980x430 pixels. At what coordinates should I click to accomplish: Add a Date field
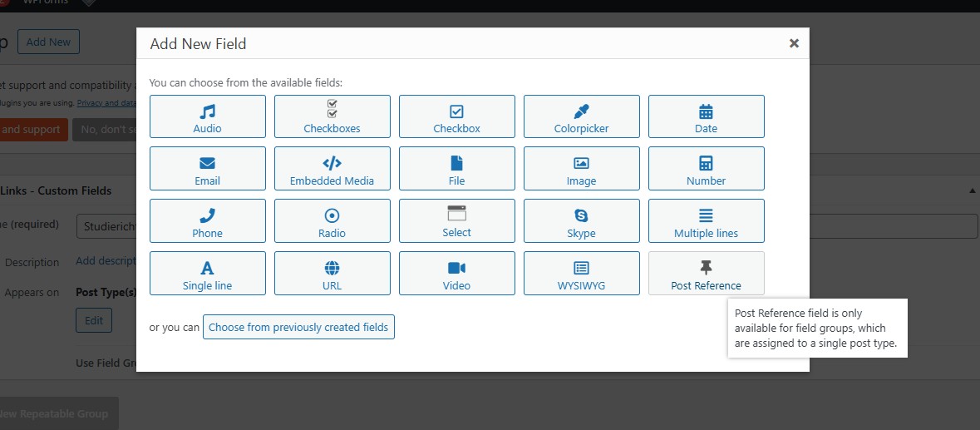(706, 116)
